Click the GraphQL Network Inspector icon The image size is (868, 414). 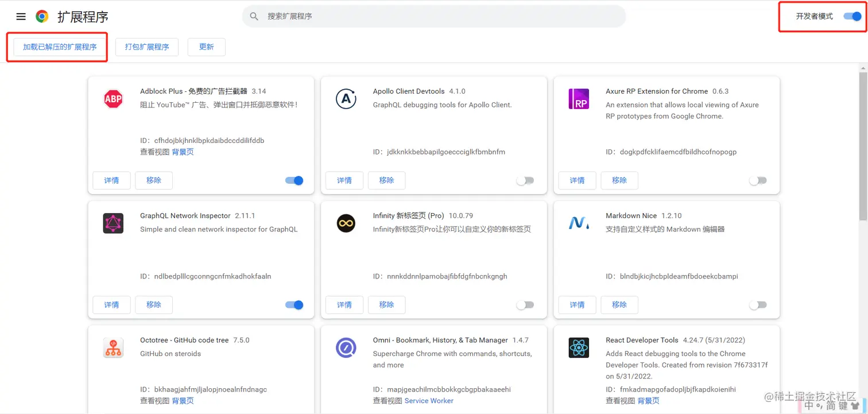[x=113, y=223]
